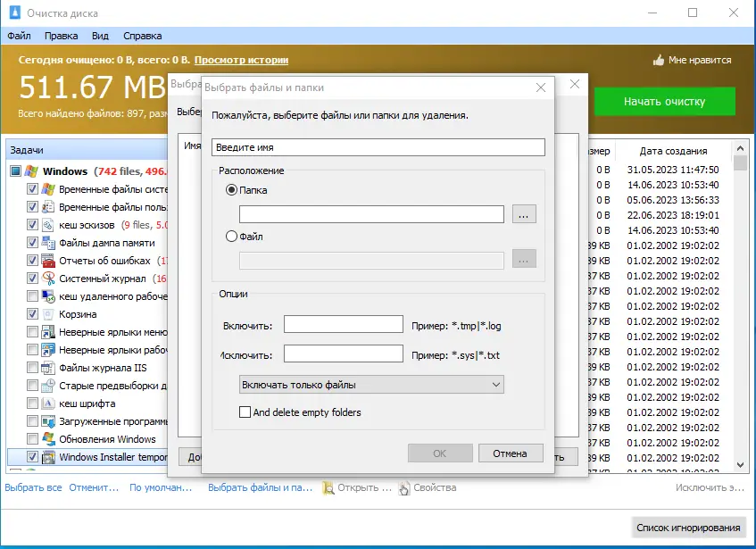Toggle the Windows group checkbox

click(15, 171)
